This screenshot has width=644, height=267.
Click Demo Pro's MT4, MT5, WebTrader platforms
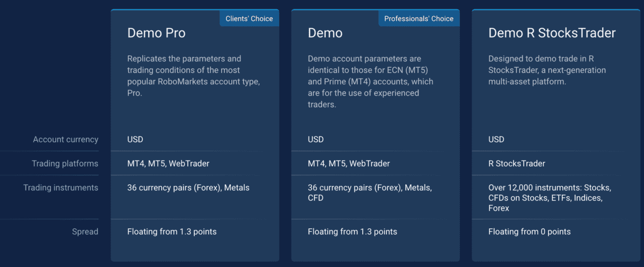tap(168, 163)
